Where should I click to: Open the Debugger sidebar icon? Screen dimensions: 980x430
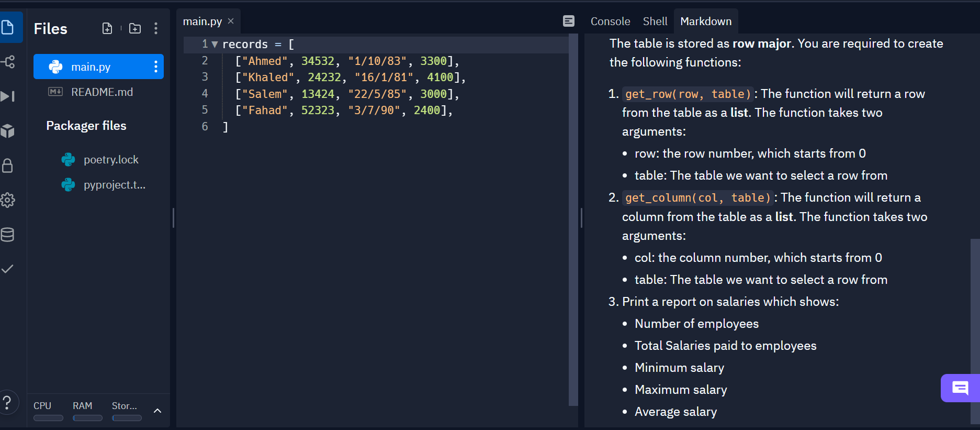[7, 96]
